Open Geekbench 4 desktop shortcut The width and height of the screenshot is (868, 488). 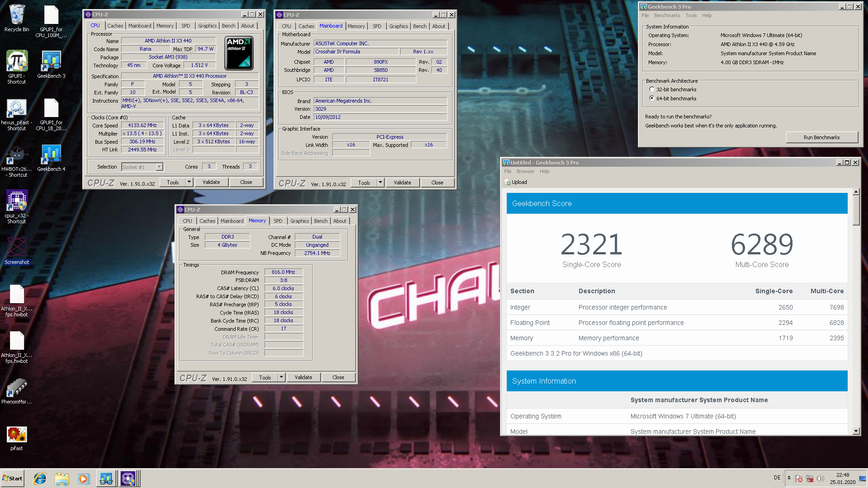pyautogui.click(x=51, y=158)
